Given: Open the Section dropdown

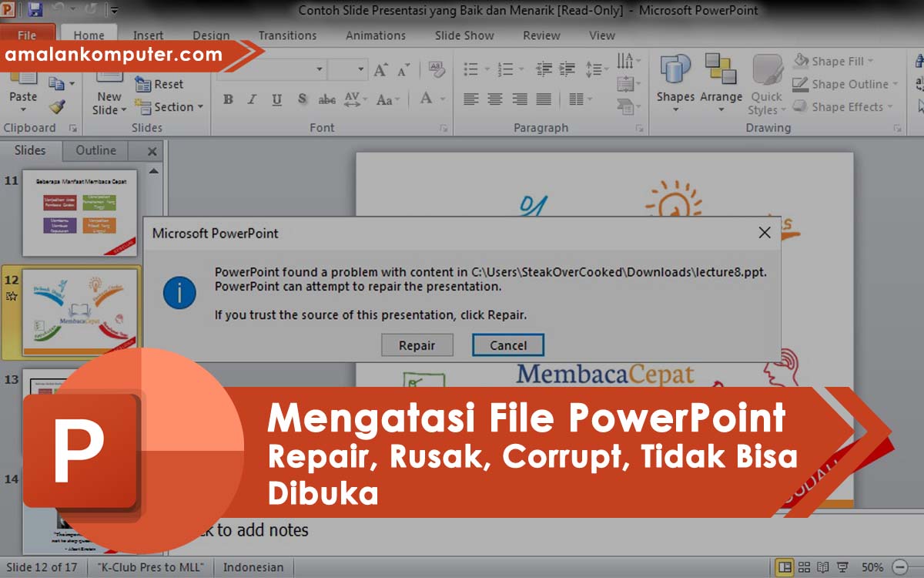Looking at the screenshot, I should tap(169, 107).
